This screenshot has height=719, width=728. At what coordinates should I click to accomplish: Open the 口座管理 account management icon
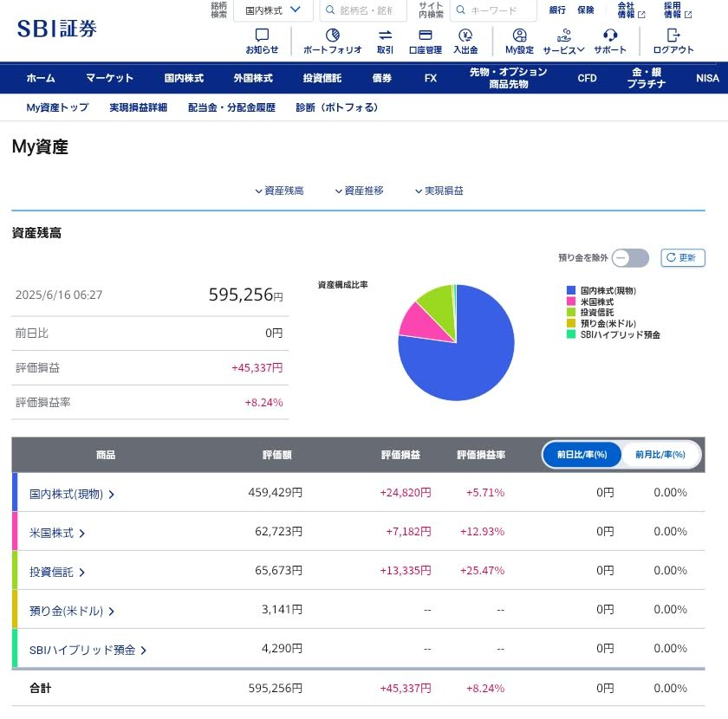pos(426,36)
